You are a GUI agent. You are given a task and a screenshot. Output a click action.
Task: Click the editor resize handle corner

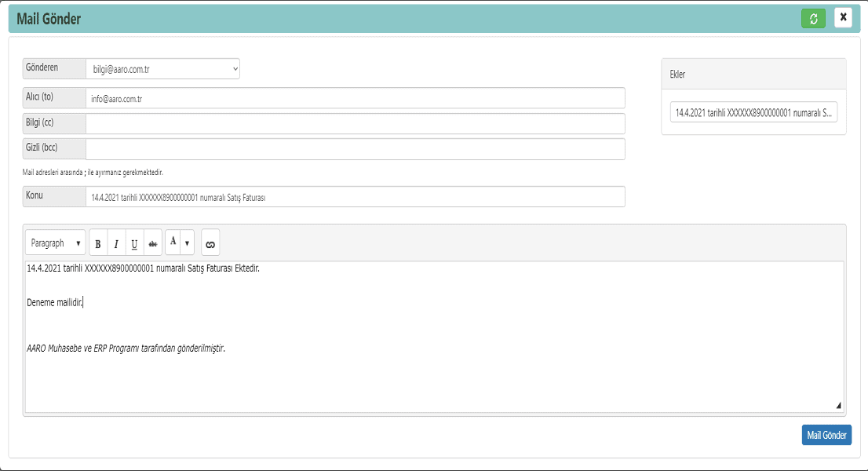[x=838, y=406]
